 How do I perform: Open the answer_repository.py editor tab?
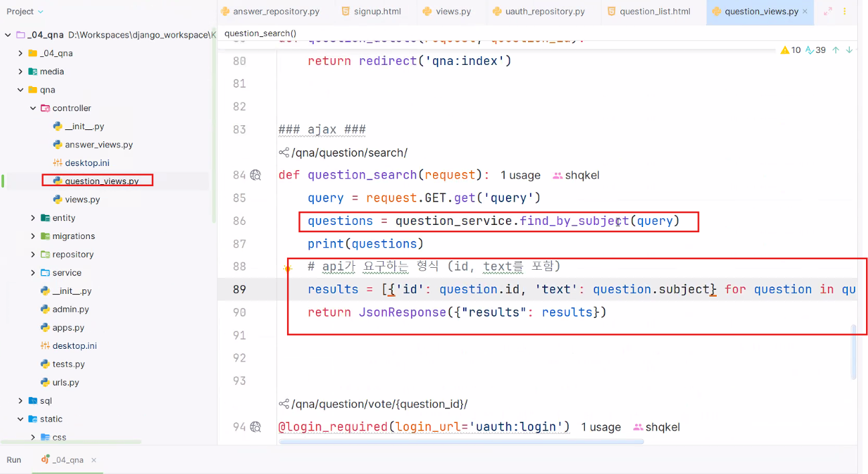pyautogui.click(x=270, y=11)
